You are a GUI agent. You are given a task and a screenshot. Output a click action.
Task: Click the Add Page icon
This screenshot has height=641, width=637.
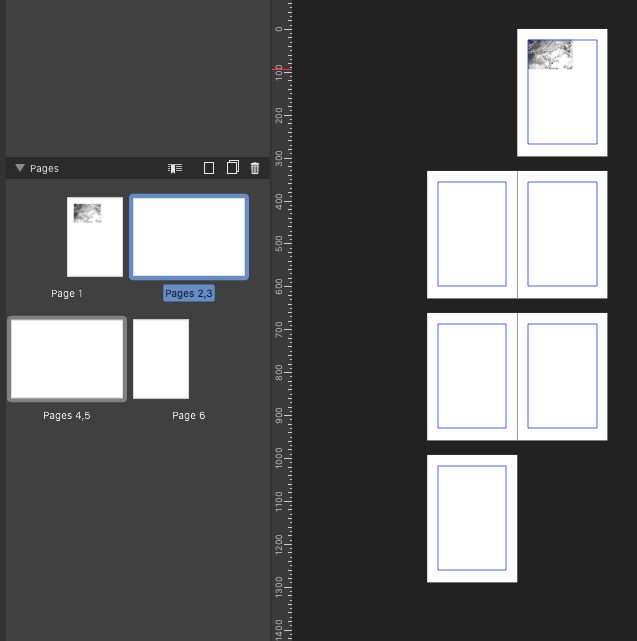(x=209, y=168)
